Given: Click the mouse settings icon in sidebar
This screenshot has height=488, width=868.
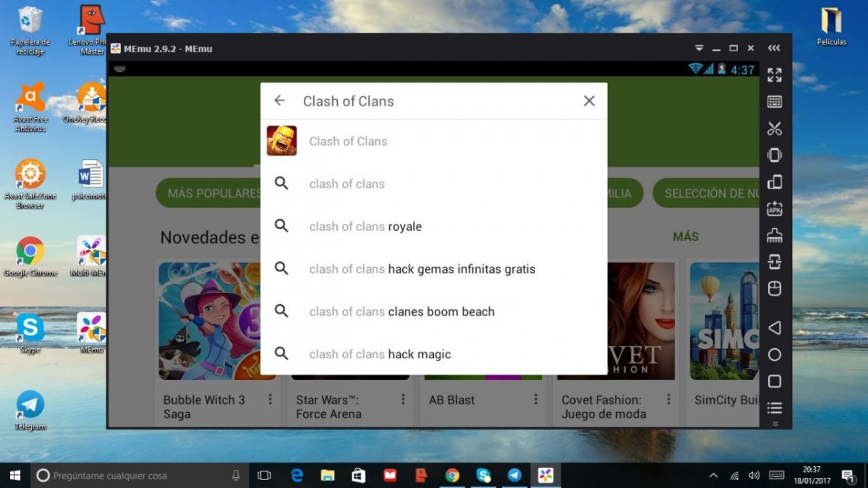Looking at the screenshot, I should [x=775, y=289].
